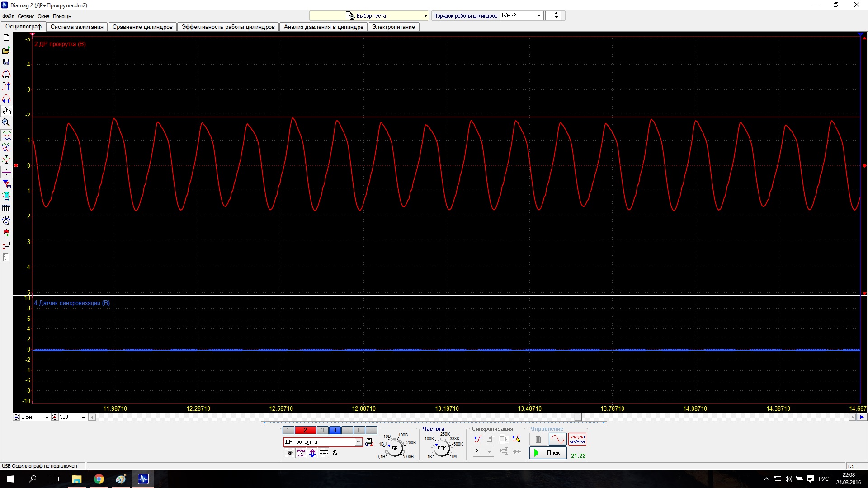This screenshot has height=488, width=868.
Task: Click the horizontal lines grid icon
Action: pyautogui.click(x=324, y=453)
